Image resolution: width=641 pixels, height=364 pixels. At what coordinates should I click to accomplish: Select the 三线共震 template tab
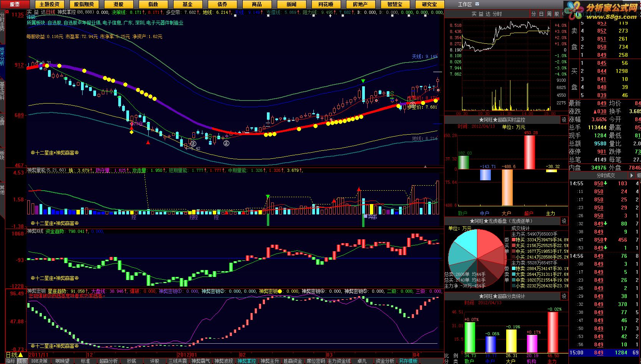pyautogui.click(x=177, y=361)
